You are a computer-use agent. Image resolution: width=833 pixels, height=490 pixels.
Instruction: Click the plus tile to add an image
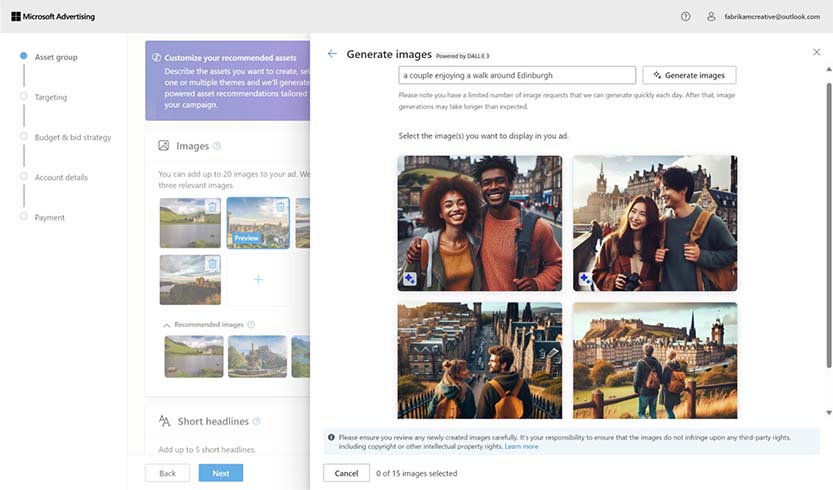point(258,280)
